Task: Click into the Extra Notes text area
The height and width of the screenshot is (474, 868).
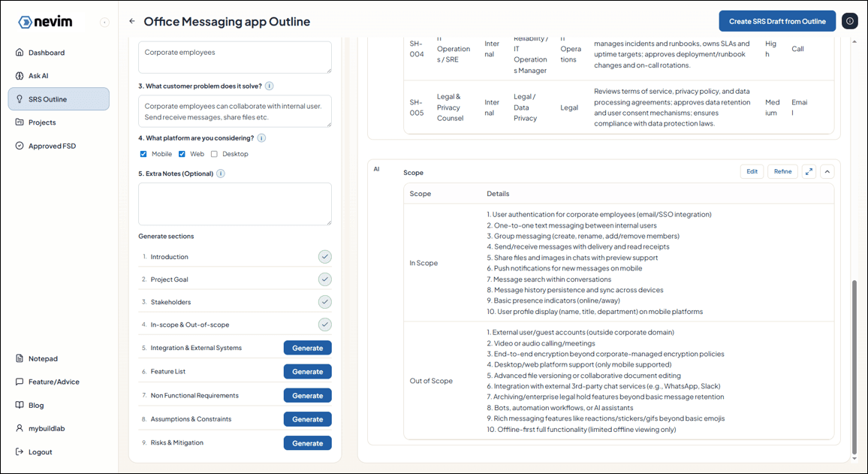Action: [234, 204]
